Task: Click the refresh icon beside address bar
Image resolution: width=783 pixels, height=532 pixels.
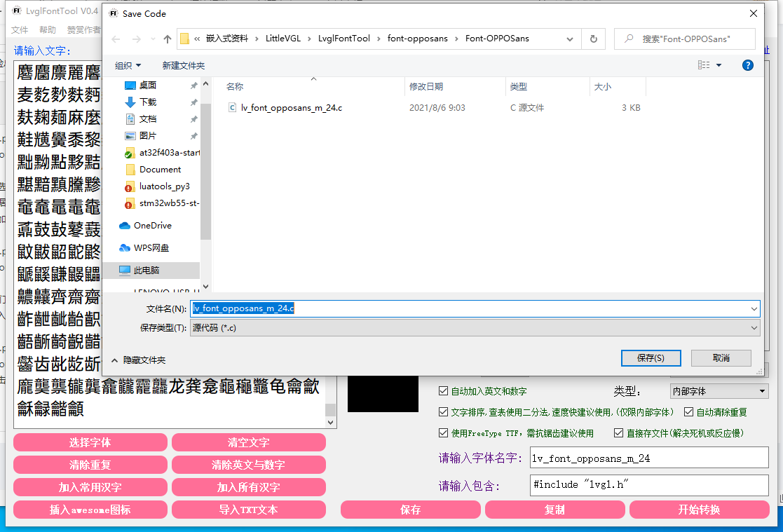Action: pos(594,39)
